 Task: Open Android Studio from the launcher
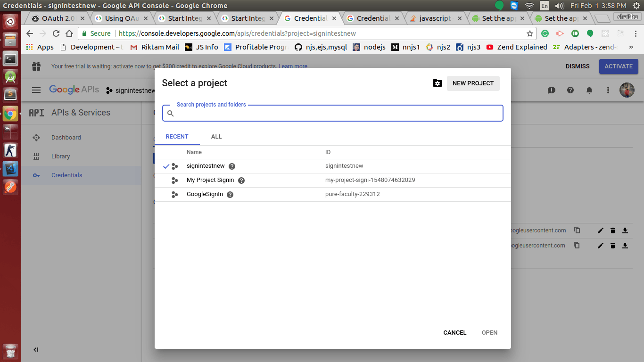tap(10, 77)
